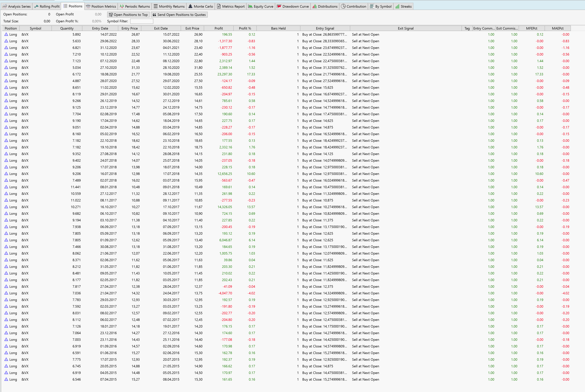Click into the Symbol Filter field

141,21
